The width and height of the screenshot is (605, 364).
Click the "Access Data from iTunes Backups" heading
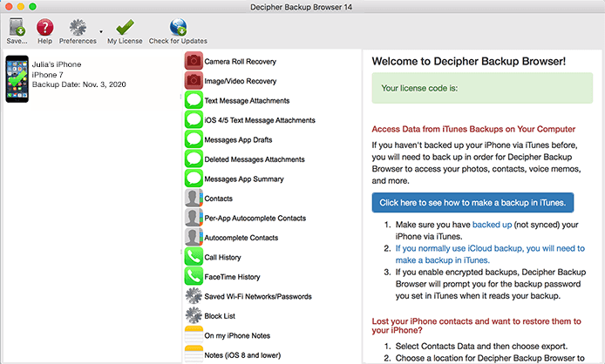point(473,129)
